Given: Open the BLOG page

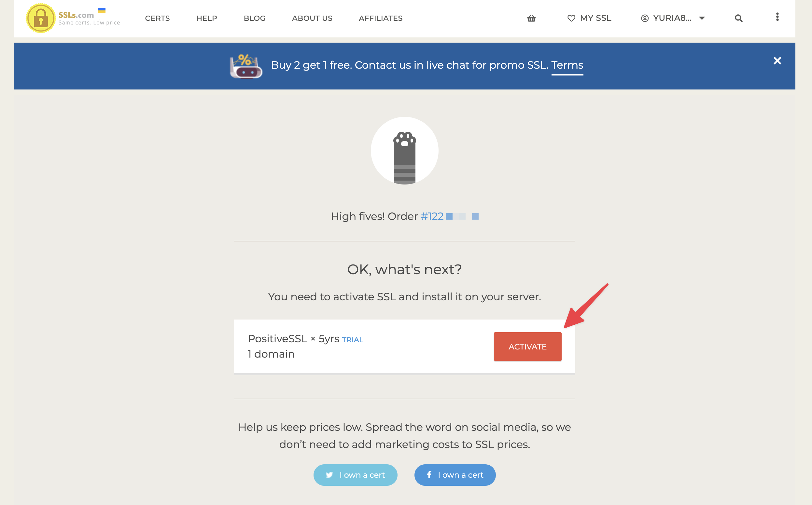Looking at the screenshot, I should pyautogui.click(x=255, y=18).
